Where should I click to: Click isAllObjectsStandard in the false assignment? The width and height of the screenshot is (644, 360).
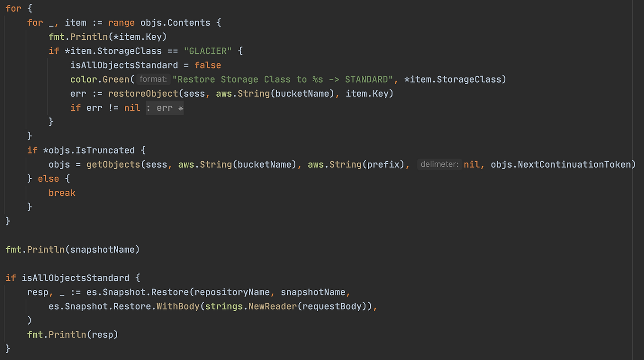pyautogui.click(x=124, y=65)
